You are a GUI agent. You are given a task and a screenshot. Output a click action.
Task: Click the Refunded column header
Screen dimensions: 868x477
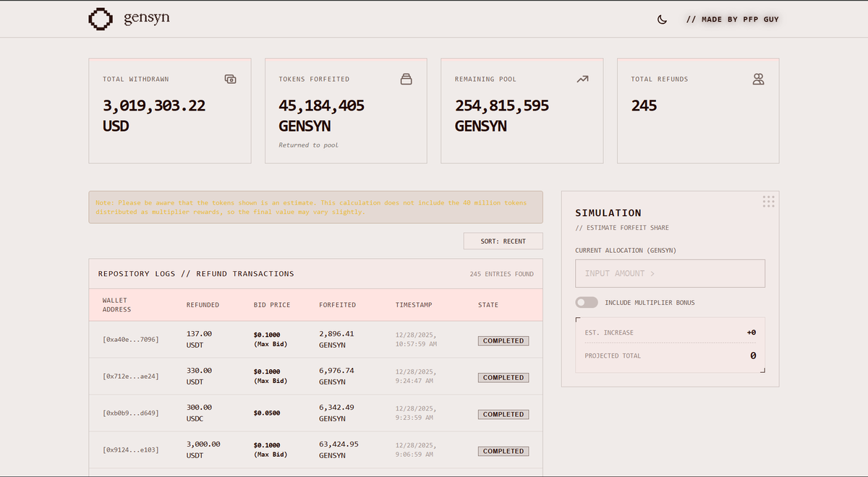pyautogui.click(x=203, y=305)
